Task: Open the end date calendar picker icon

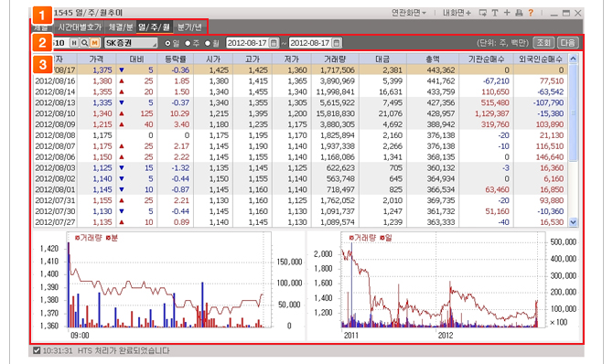Action: pos(337,43)
